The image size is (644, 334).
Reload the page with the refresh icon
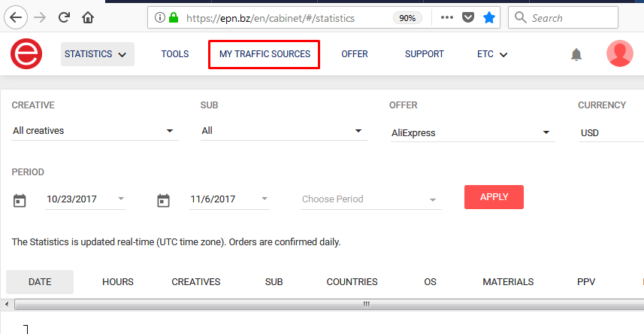pos(64,17)
